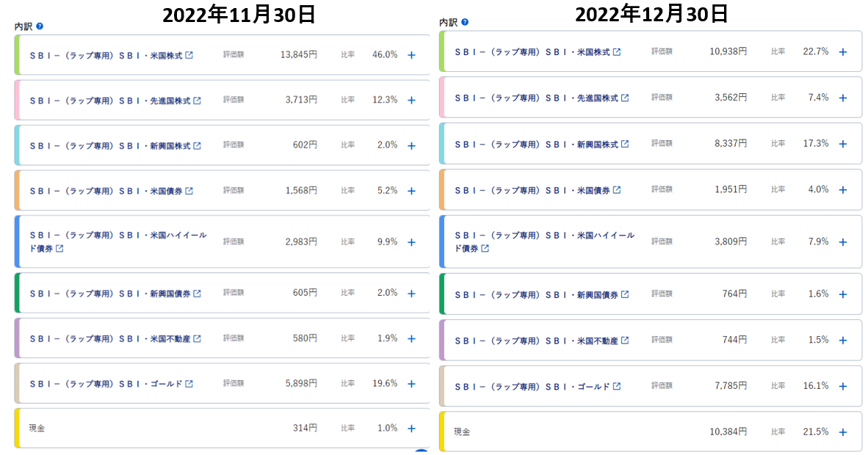Expand the 米国債券 row showing 5.2%
This screenshot has width=868, height=455.
pyautogui.click(x=411, y=191)
